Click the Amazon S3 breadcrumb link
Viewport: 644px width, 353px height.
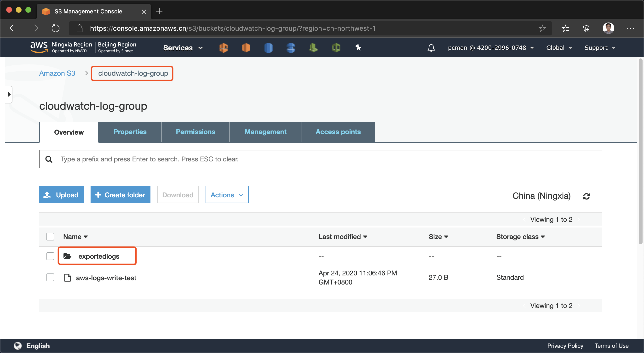point(57,73)
